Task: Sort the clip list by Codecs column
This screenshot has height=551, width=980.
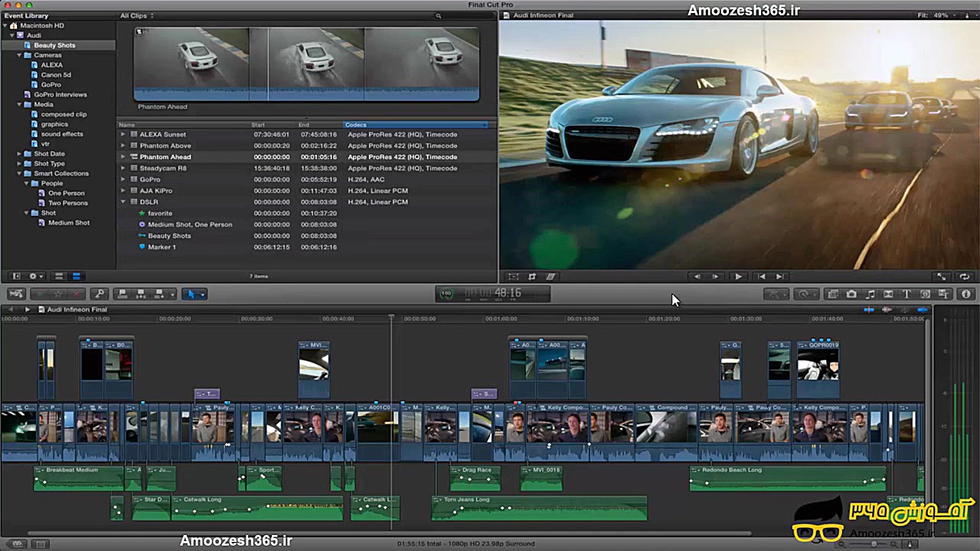Action: (x=416, y=125)
